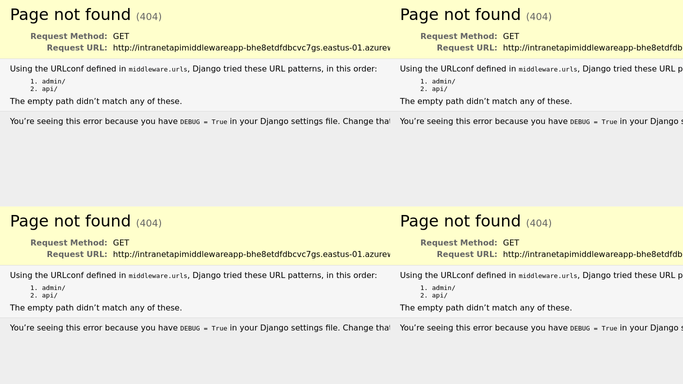Click the 'empty path didn't match' sentence in the lower-right pane

tap(486, 308)
